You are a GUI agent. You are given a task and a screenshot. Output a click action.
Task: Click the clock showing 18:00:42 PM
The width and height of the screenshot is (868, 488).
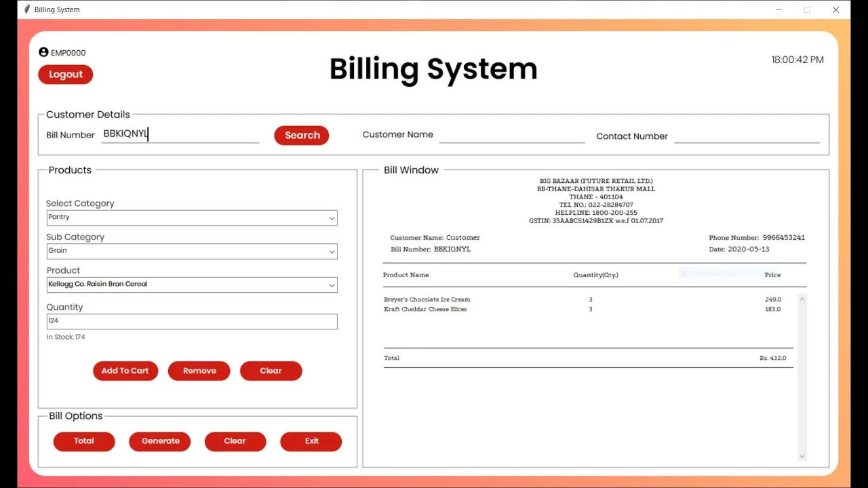797,60
